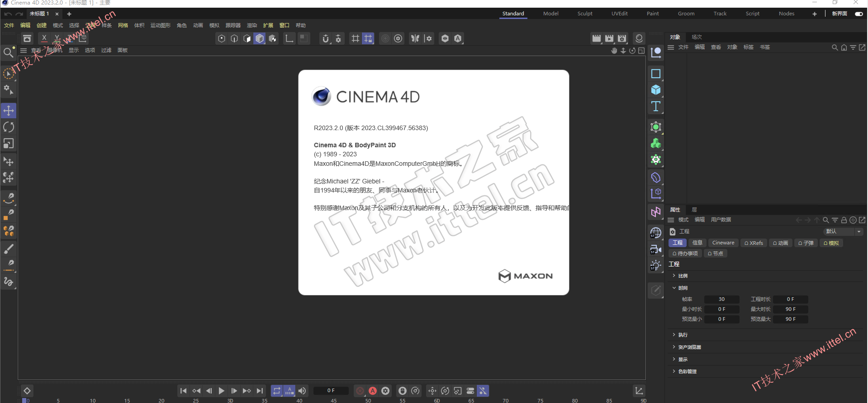This screenshot has height=403, width=868.
Task: Open the 渲染 menu
Action: pyautogui.click(x=251, y=25)
